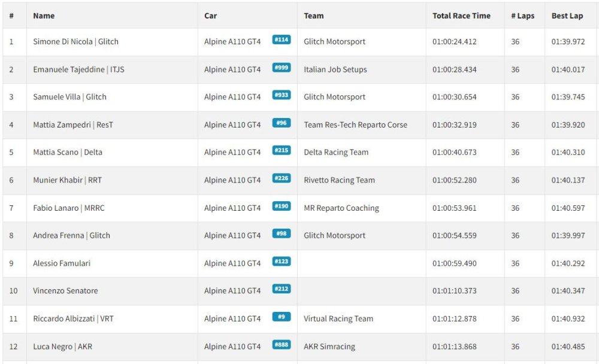Select driver Simone Di Nicola | Glitch
599x364 pixels.
point(75,42)
